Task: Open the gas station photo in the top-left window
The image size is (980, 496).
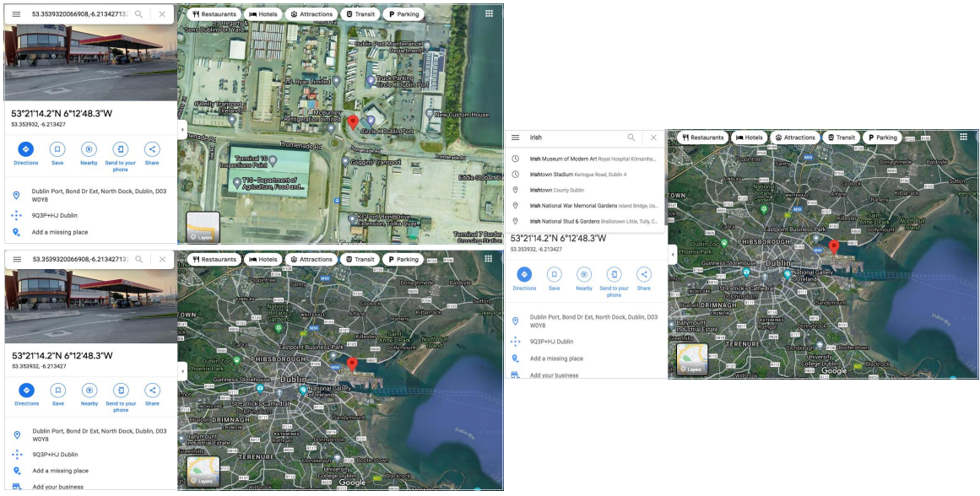Action: click(x=90, y=62)
